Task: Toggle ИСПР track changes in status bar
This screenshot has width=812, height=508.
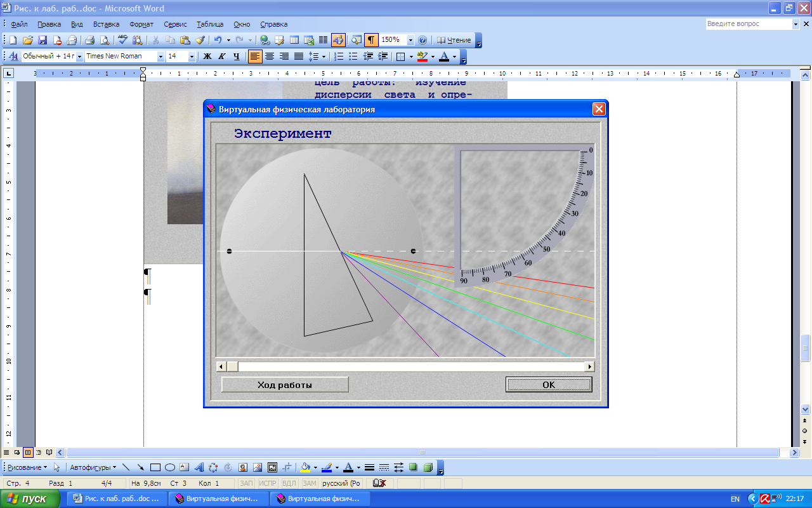Action: click(x=269, y=483)
